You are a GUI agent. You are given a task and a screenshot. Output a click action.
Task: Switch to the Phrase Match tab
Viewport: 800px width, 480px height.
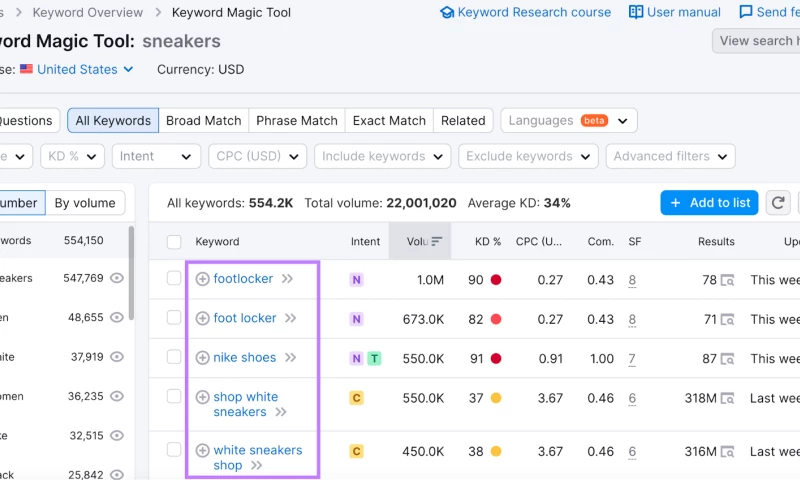coord(297,120)
